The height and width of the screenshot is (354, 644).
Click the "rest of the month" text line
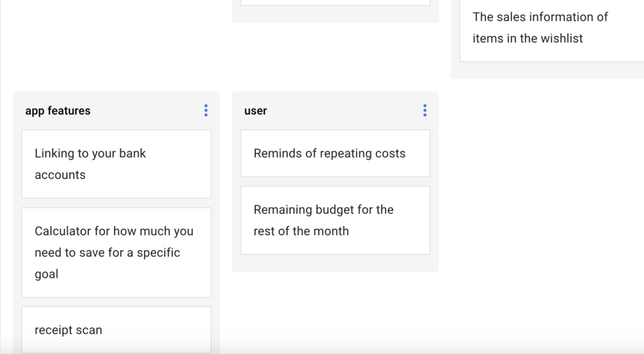301,231
